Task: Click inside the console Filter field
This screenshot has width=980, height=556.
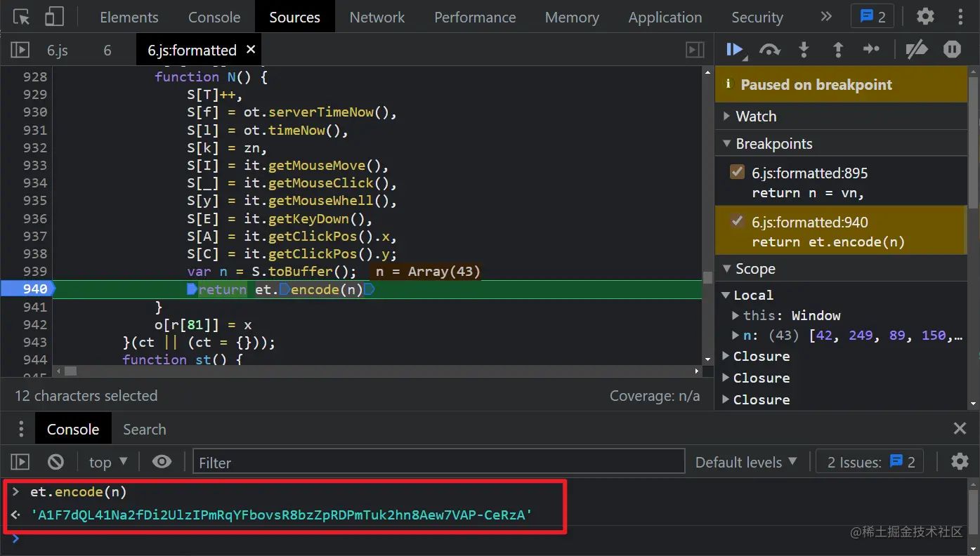Action: [x=438, y=462]
